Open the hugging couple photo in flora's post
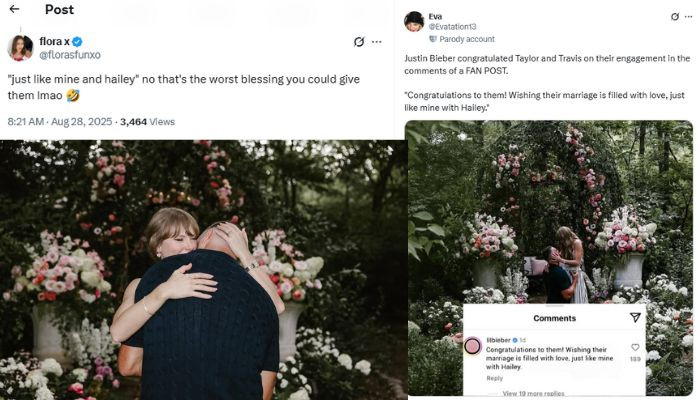The width and height of the screenshot is (700, 400). pyautogui.click(x=200, y=270)
